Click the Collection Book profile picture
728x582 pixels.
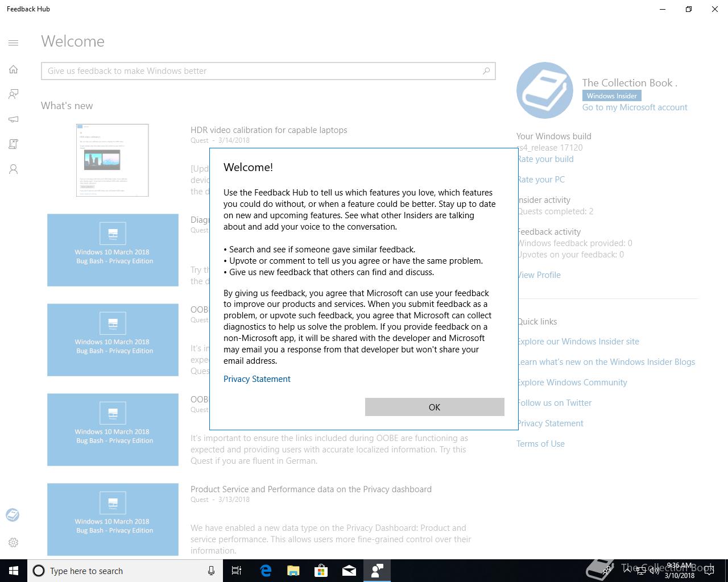coord(545,90)
